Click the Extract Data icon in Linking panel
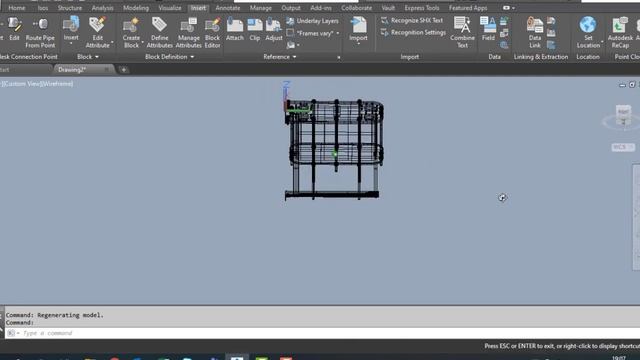This screenshot has width=640, height=360. 551,45
